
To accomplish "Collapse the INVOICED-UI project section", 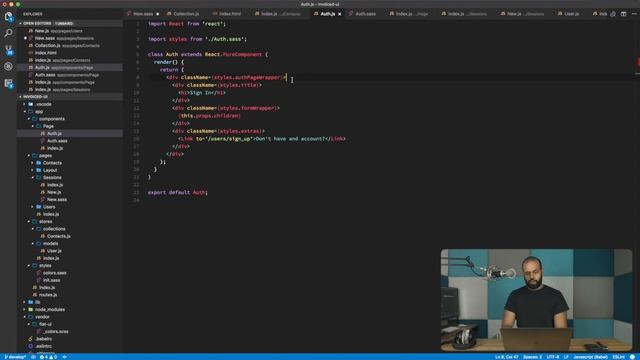I will click(x=20, y=97).
